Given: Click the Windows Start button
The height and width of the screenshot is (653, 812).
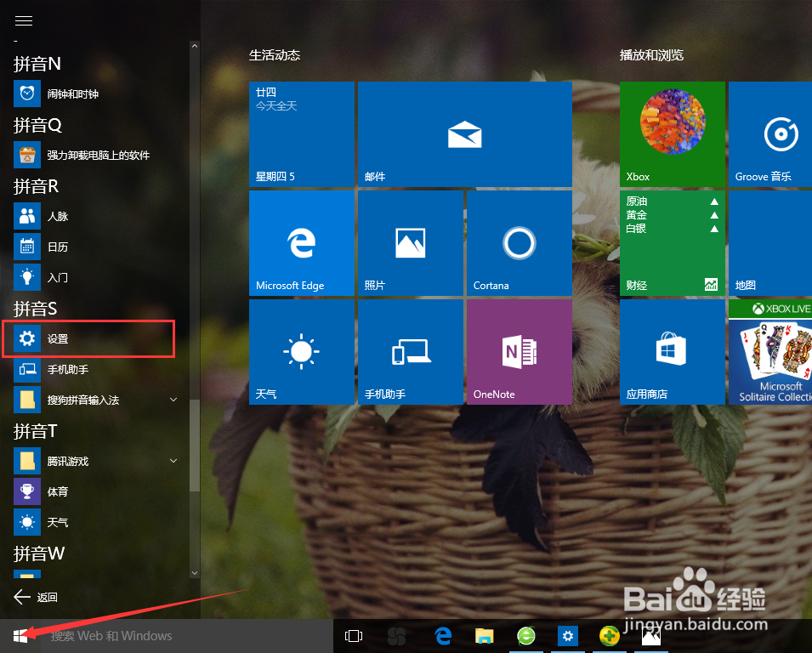Looking at the screenshot, I should 20,636.
